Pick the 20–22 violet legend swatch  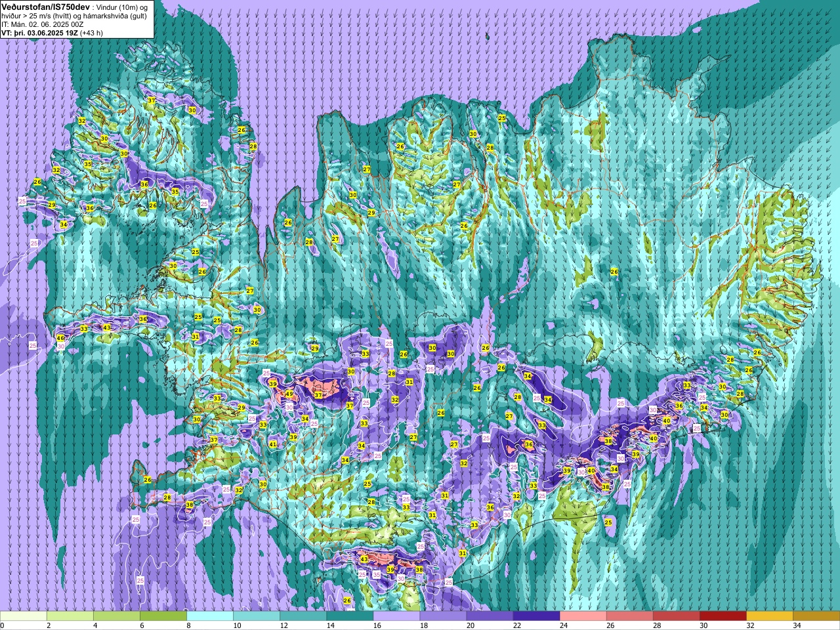coord(490,616)
